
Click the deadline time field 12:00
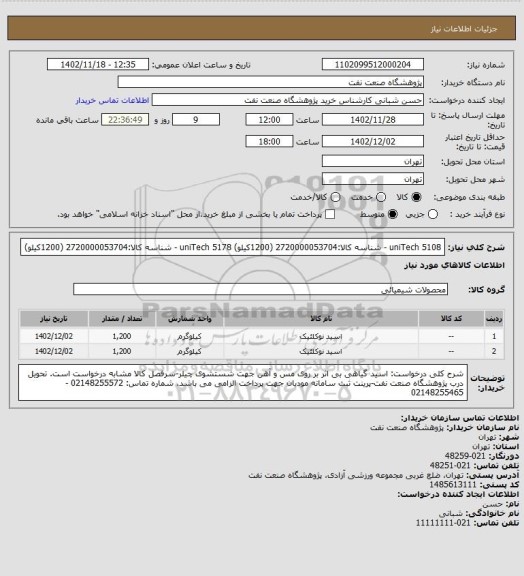click(x=269, y=120)
